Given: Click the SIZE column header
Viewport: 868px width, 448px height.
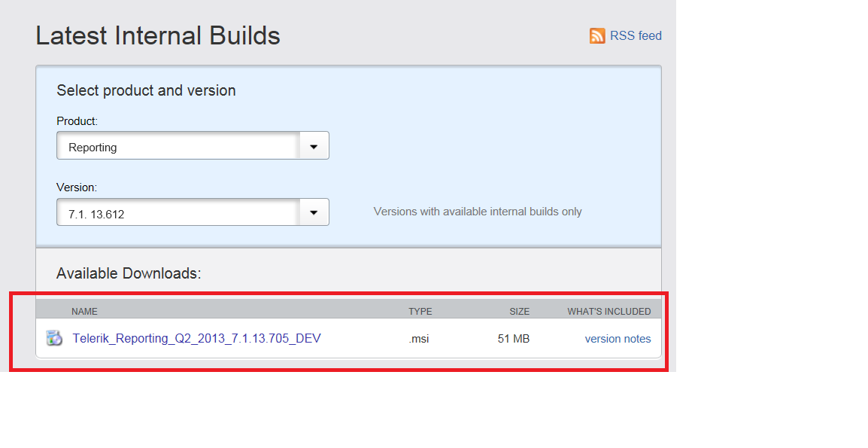Looking at the screenshot, I should (519, 312).
